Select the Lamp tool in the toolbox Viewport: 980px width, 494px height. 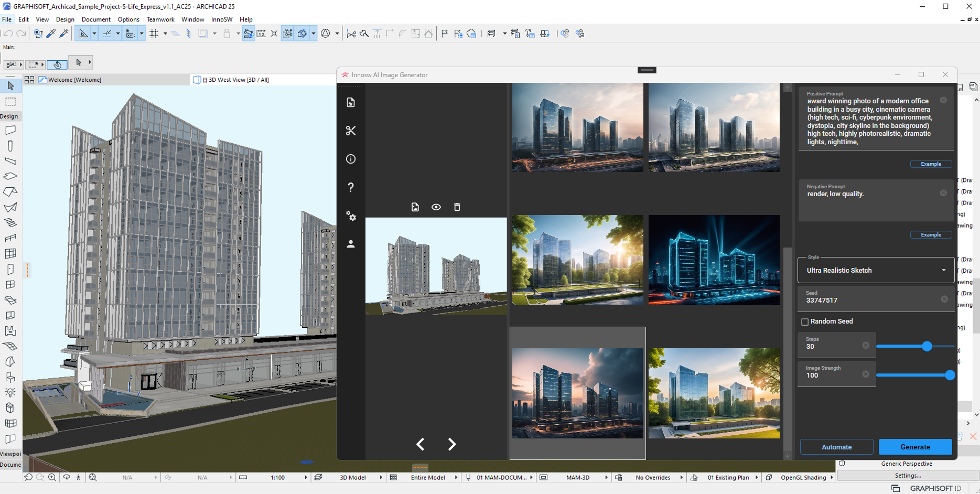tap(10, 392)
